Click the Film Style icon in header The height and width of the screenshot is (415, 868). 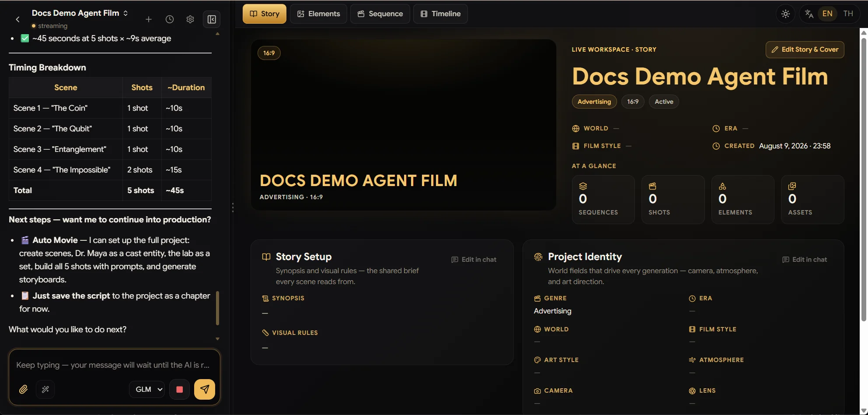(x=575, y=146)
